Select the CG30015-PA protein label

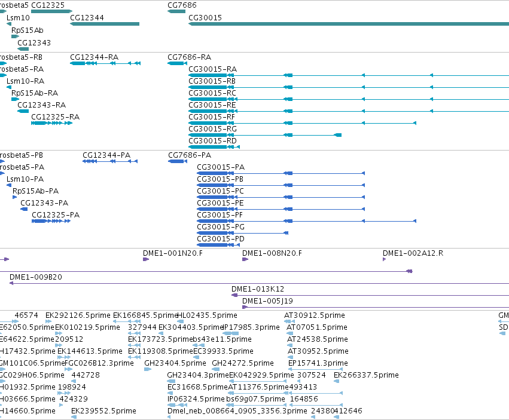coord(221,167)
